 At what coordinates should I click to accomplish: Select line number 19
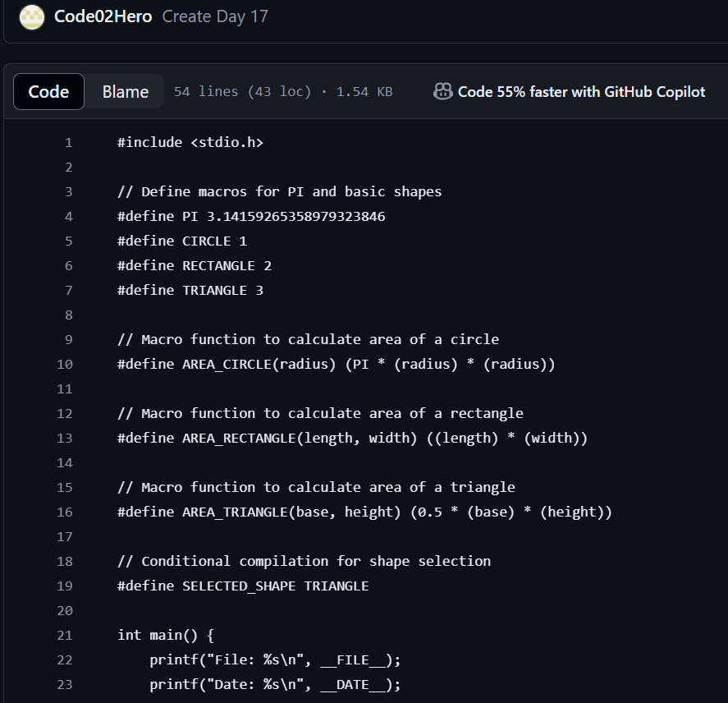[65, 586]
